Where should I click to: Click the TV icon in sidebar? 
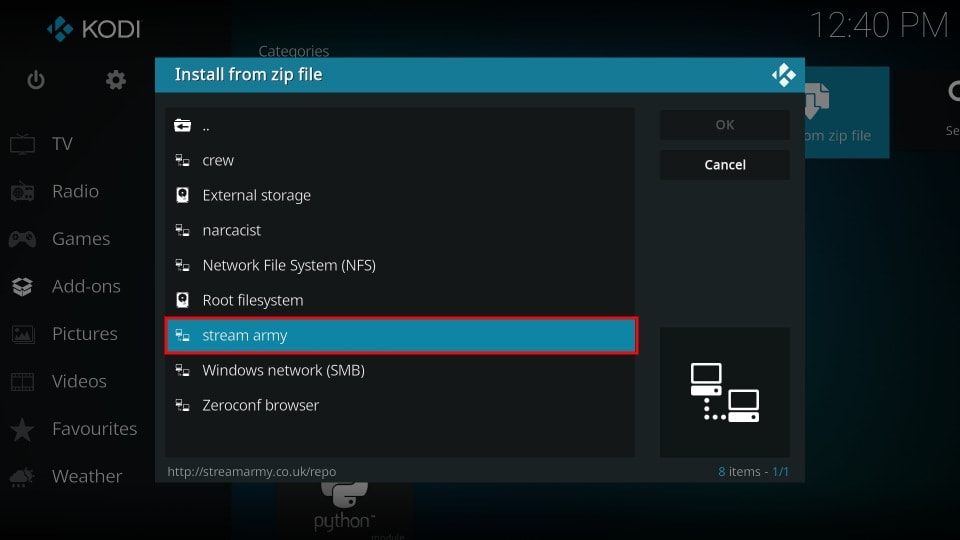[x=23, y=144]
